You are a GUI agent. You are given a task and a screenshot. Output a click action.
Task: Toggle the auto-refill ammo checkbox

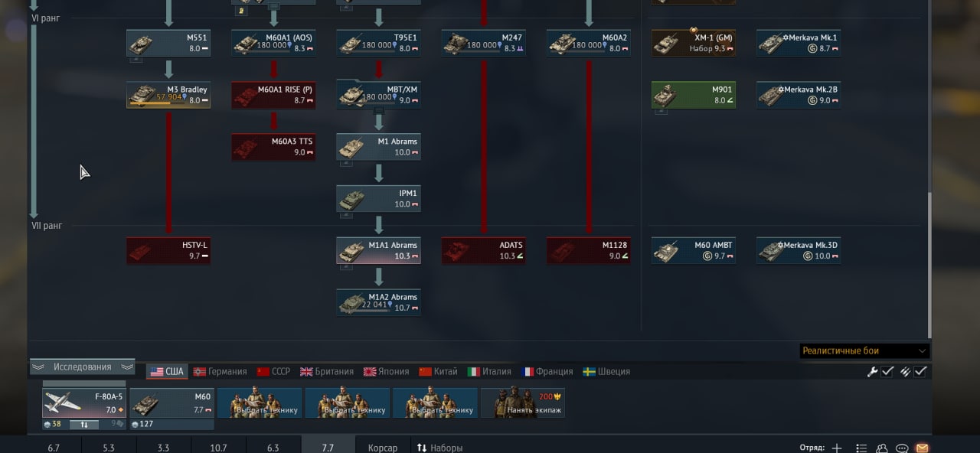pos(920,371)
